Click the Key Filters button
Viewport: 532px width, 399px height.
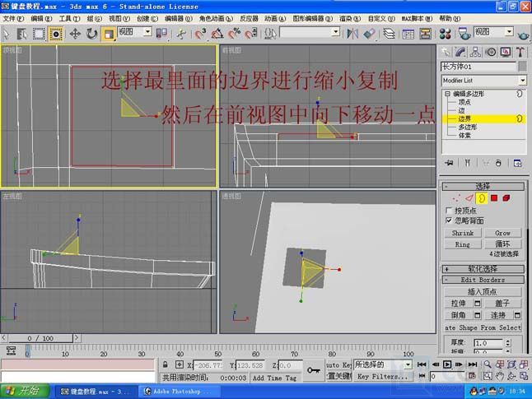(383, 376)
